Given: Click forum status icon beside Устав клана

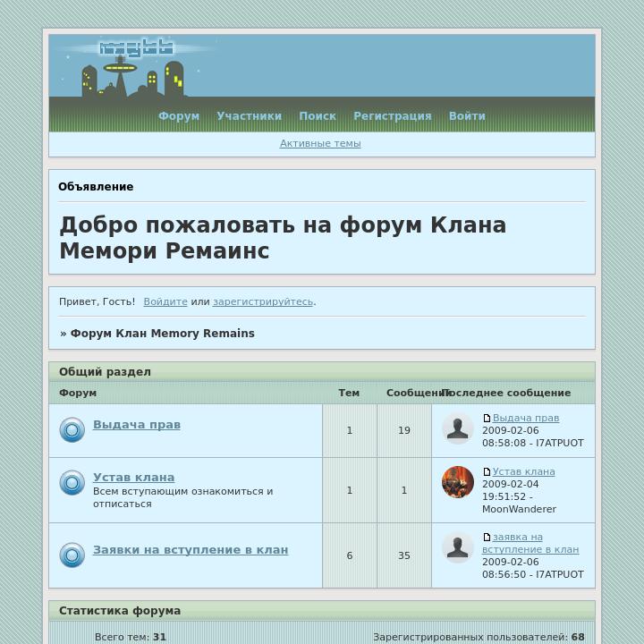Looking at the screenshot, I should click(72, 483).
